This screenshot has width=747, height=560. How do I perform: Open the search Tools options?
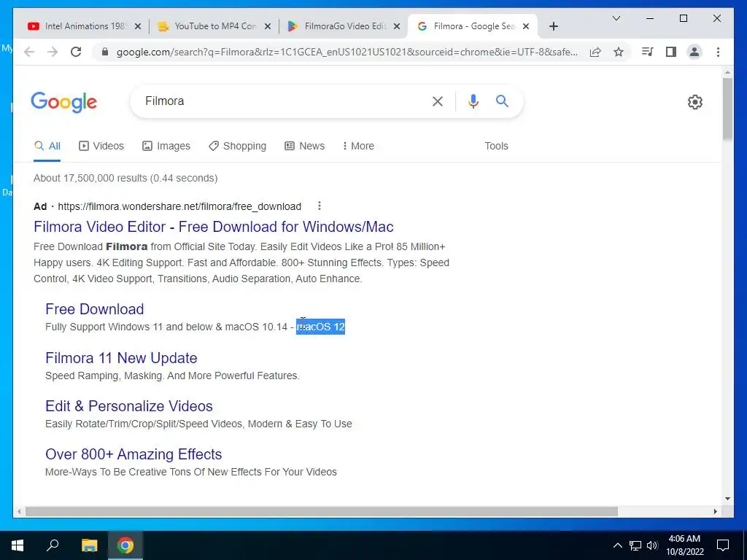point(496,146)
